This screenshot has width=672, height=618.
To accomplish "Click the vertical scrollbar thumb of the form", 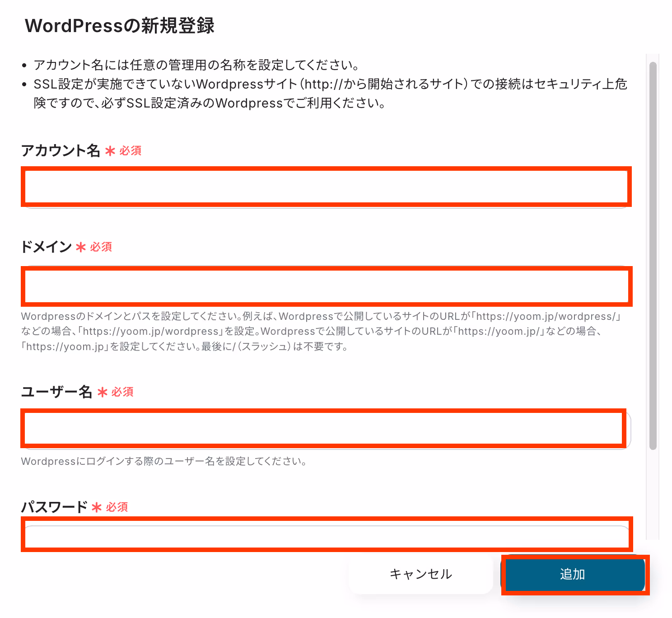I will tap(653, 256).
